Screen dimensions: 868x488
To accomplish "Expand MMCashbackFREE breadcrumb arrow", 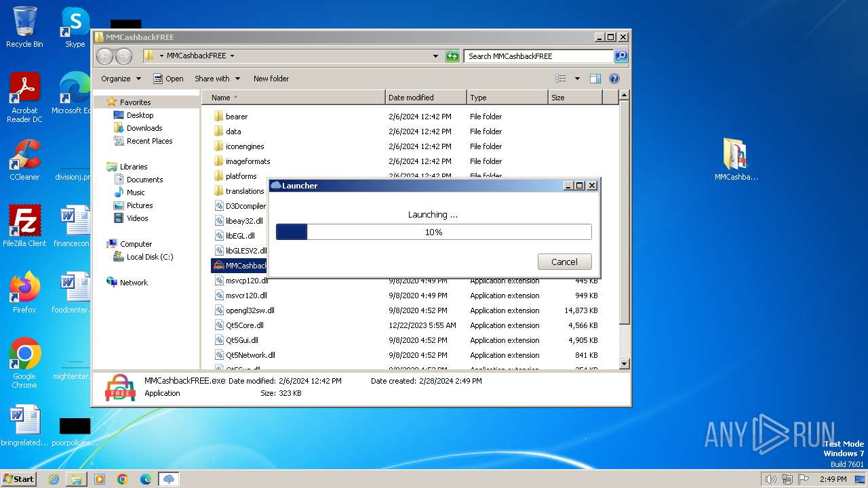I will tap(232, 56).
